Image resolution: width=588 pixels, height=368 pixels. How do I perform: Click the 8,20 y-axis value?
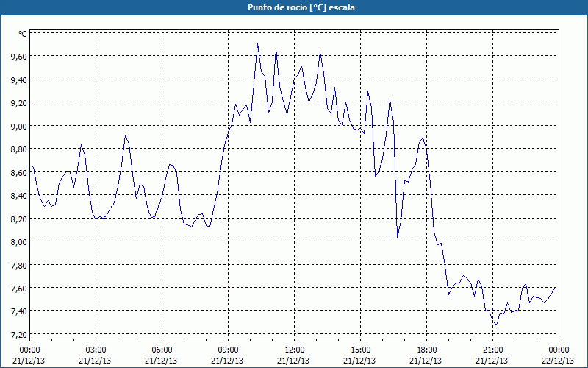pyautogui.click(x=19, y=219)
